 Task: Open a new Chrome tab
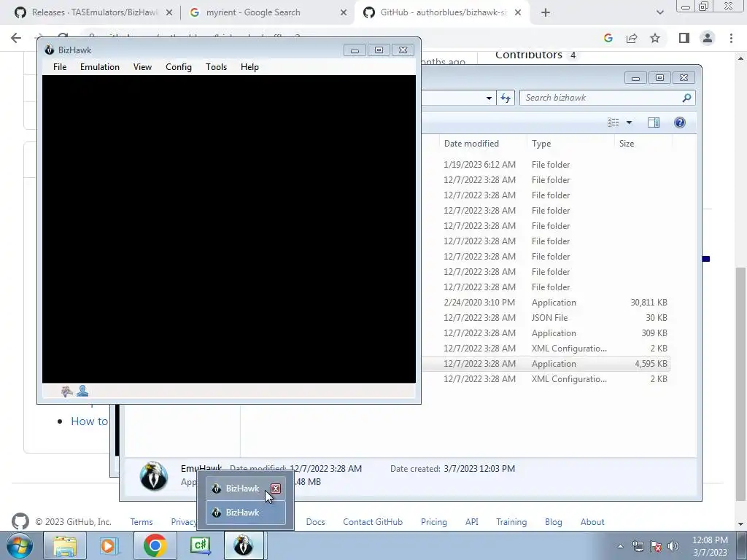(546, 13)
